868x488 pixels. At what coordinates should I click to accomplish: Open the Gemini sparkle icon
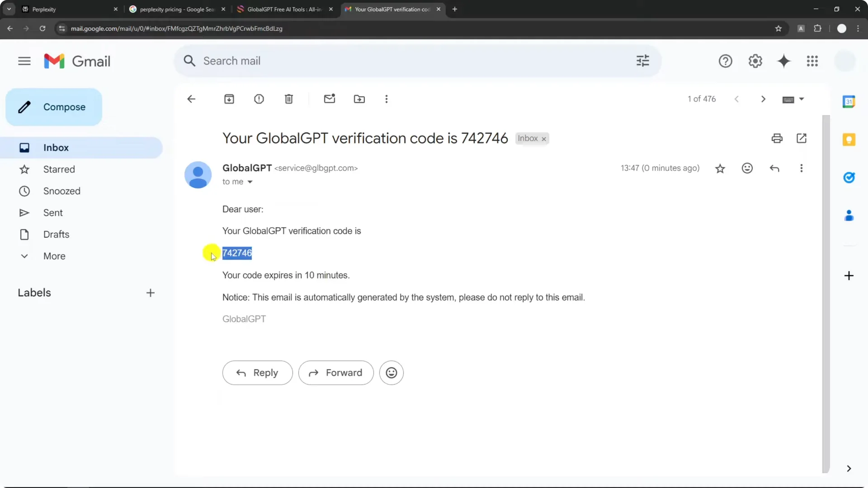point(784,61)
